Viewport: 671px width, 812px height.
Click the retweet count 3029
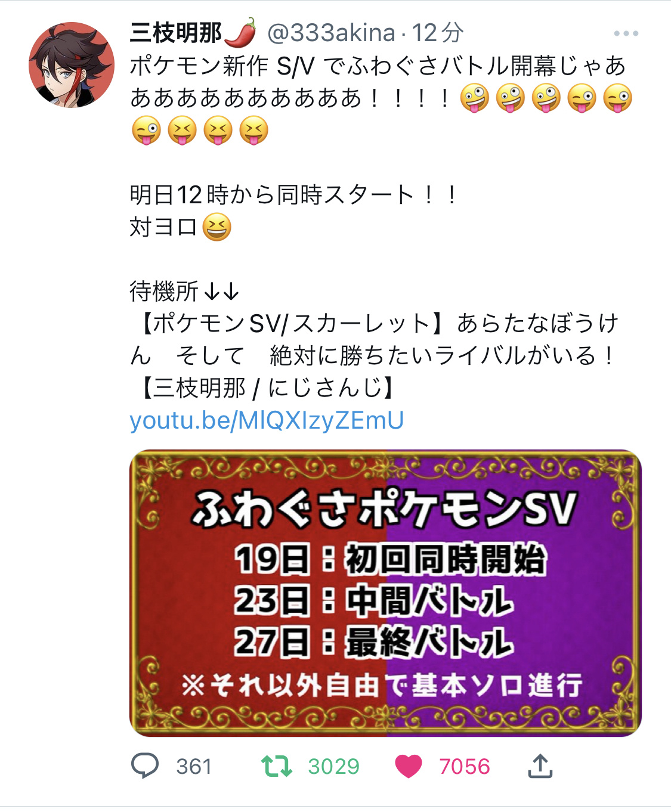point(334,767)
